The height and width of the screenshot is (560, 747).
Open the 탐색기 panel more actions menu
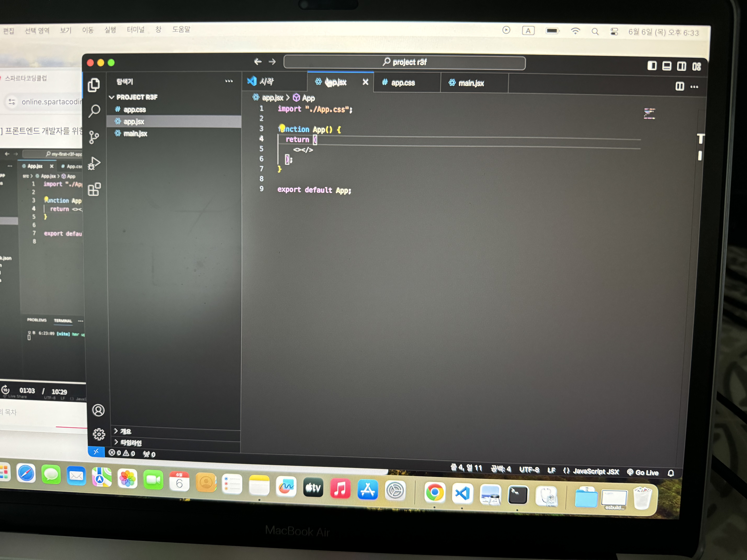[229, 81]
